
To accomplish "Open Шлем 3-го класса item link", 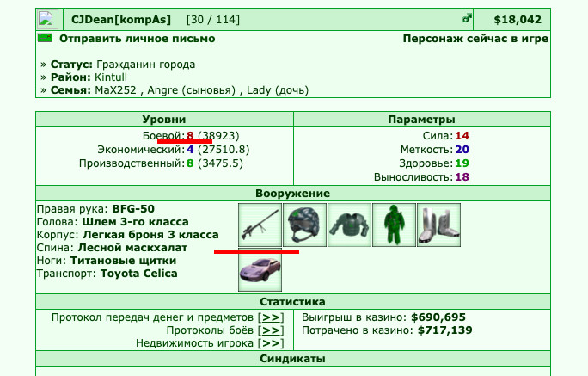I will pos(135,222).
